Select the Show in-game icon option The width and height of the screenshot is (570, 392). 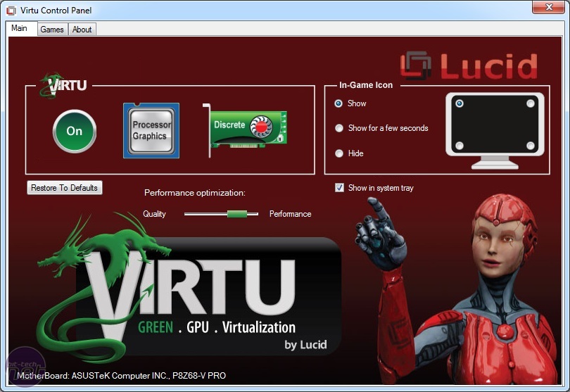[x=338, y=103]
